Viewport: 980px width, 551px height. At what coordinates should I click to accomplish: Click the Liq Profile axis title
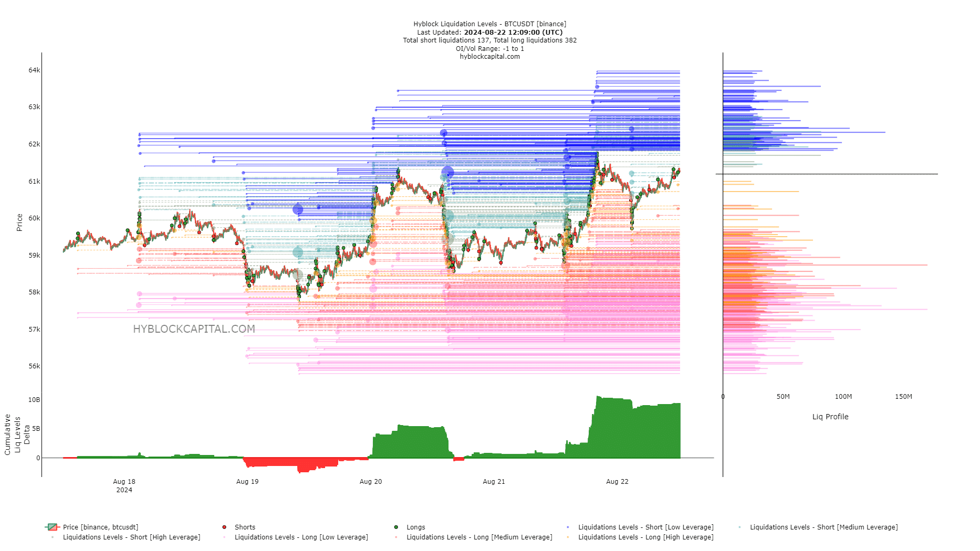coord(830,417)
